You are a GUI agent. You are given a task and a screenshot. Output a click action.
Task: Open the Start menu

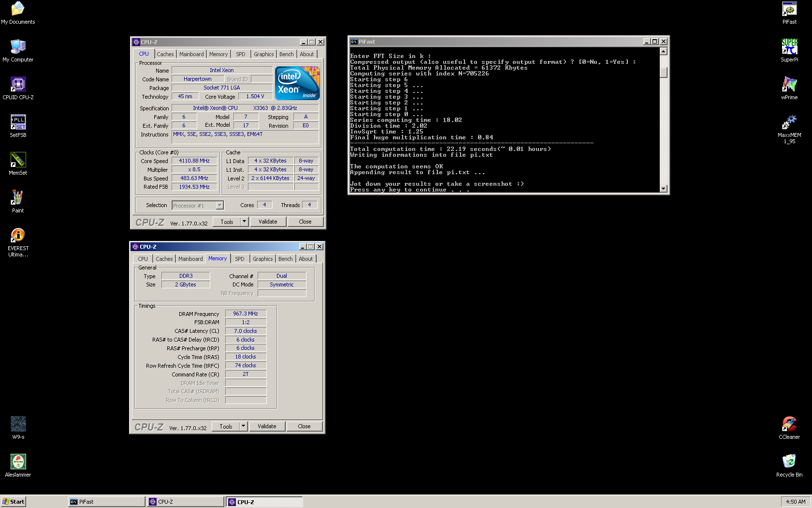(13, 502)
